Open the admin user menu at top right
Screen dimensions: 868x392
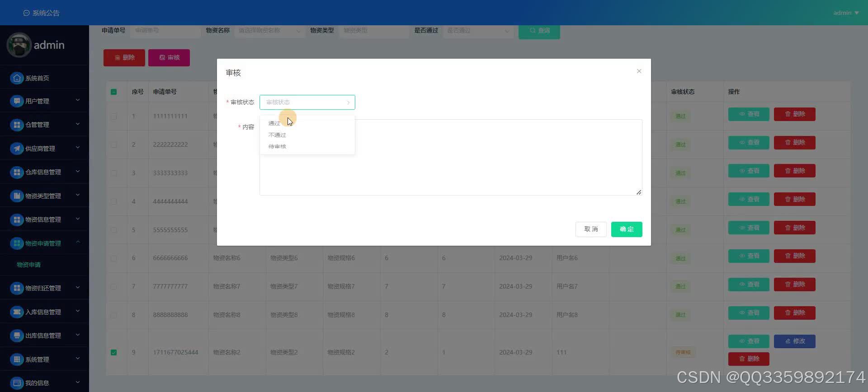(x=846, y=13)
